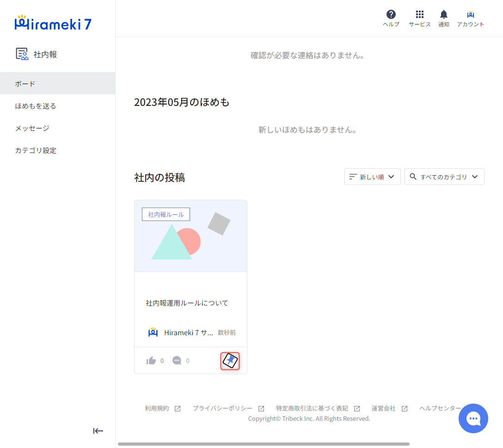Click the comment bubble icon on post
Screen dimensions: 503x448
click(x=177, y=361)
